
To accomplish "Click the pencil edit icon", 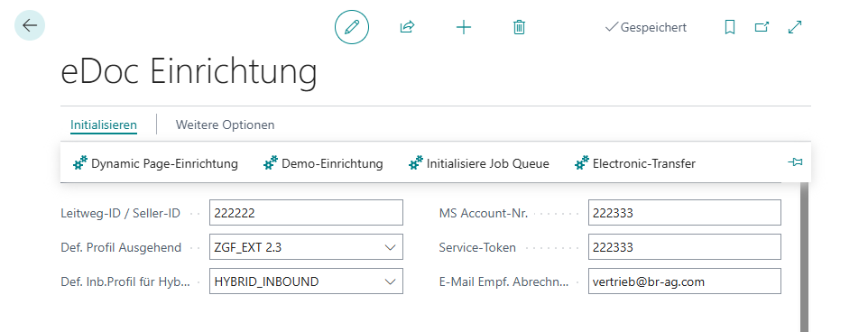I will pos(352,27).
